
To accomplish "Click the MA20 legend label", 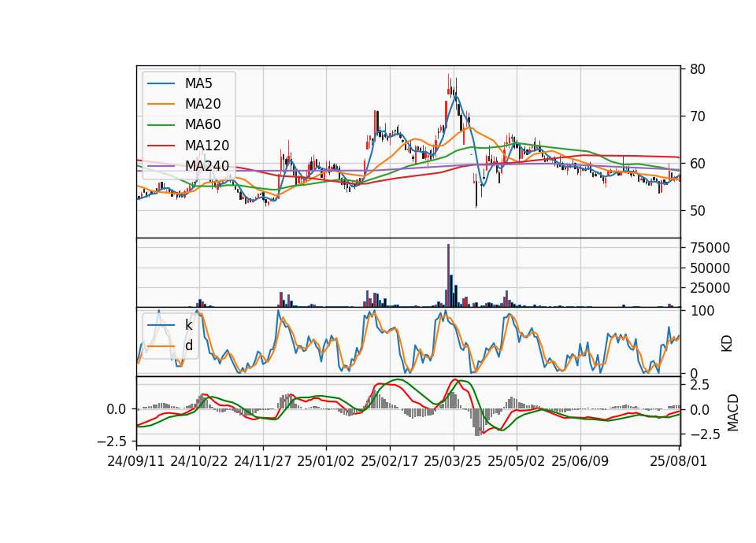I will [x=202, y=104].
